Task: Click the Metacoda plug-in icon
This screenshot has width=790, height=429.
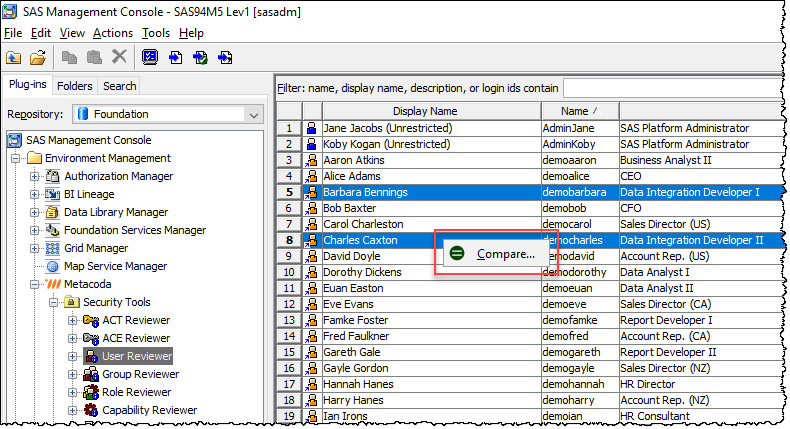Action: click(x=52, y=284)
